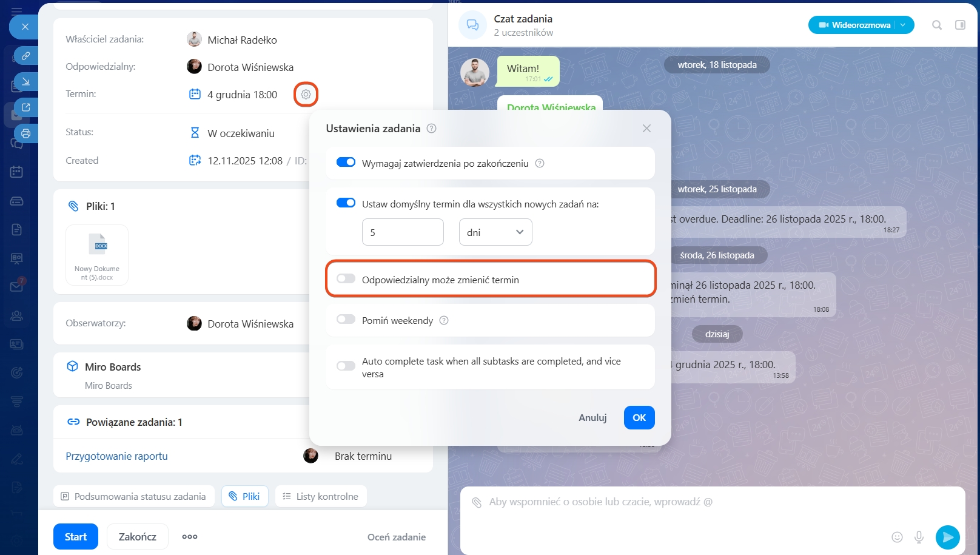Click the default deadline number field

pyautogui.click(x=403, y=232)
